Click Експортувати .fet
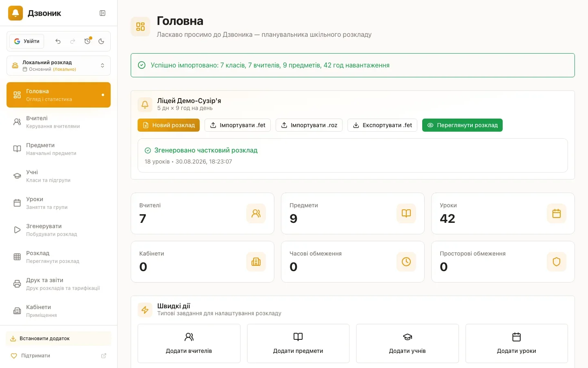The width and height of the screenshot is (588, 368). 382,125
